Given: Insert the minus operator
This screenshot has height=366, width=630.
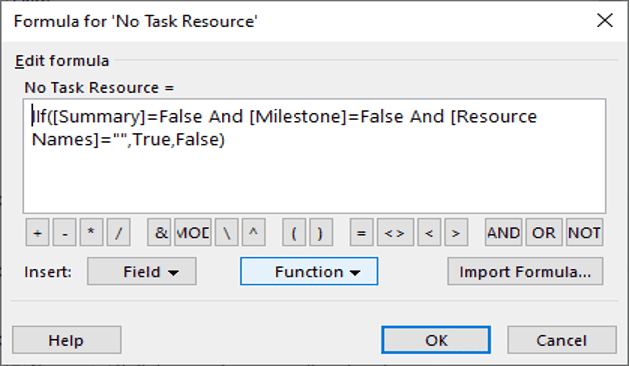Looking at the screenshot, I should 65,232.
